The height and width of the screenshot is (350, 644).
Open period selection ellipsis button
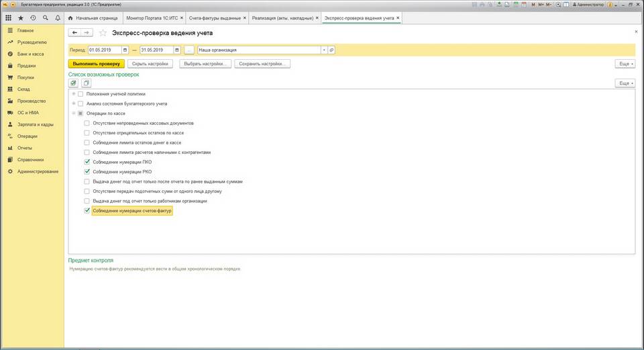pyautogui.click(x=189, y=50)
